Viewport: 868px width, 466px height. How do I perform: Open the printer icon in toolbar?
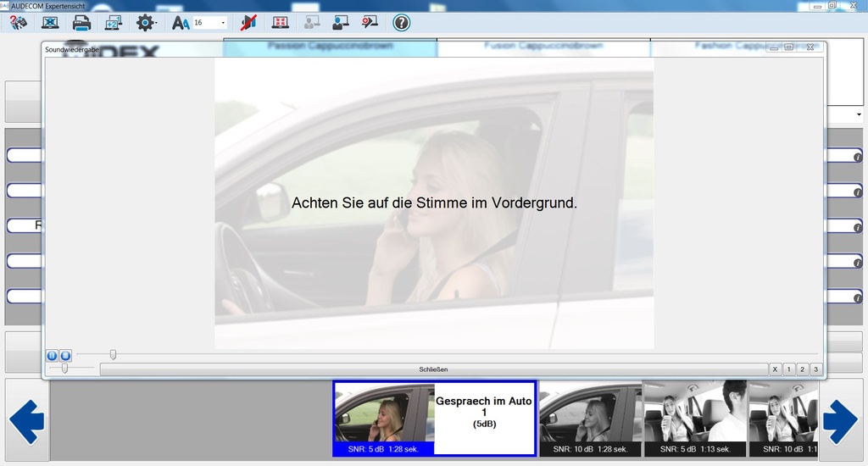click(82, 23)
